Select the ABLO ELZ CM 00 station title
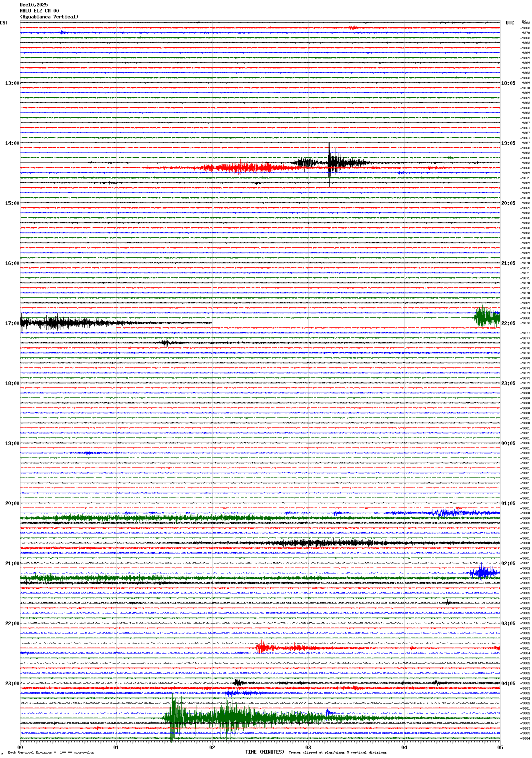This screenshot has width=532, height=758. (39, 11)
